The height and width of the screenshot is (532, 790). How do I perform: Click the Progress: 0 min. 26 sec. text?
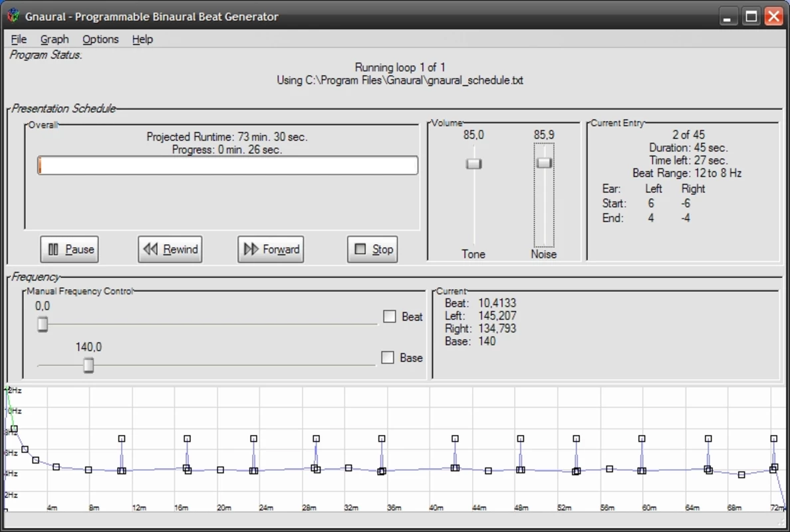point(227,150)
